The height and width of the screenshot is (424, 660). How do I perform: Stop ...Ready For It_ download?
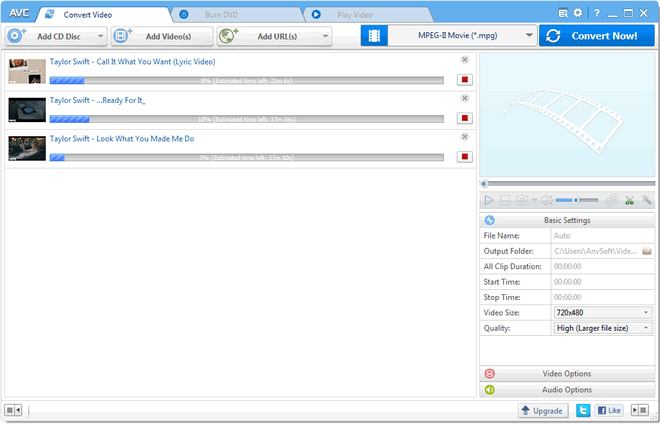465,118
